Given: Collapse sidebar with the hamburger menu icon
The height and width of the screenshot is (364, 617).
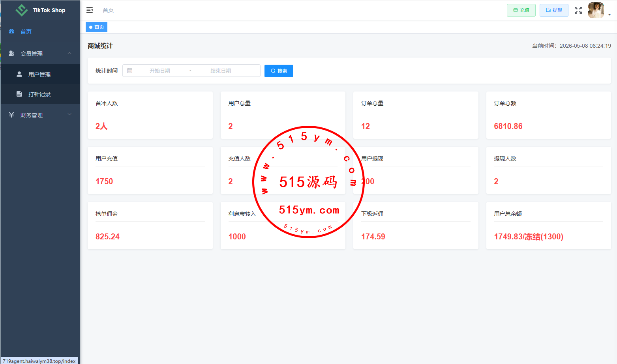Looking at the screenshot, I should point(90,10).
